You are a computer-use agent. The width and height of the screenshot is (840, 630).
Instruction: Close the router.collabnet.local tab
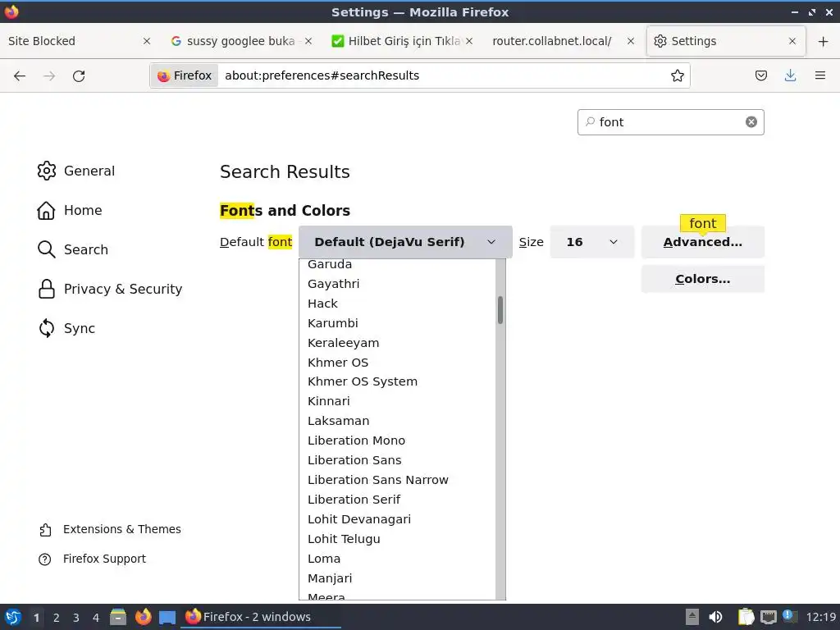(x=631, y=41)
